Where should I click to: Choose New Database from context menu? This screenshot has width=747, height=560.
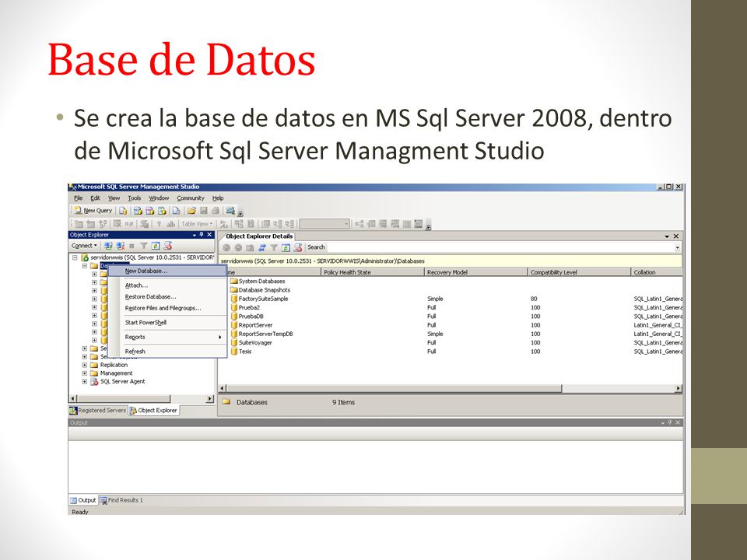168,271
